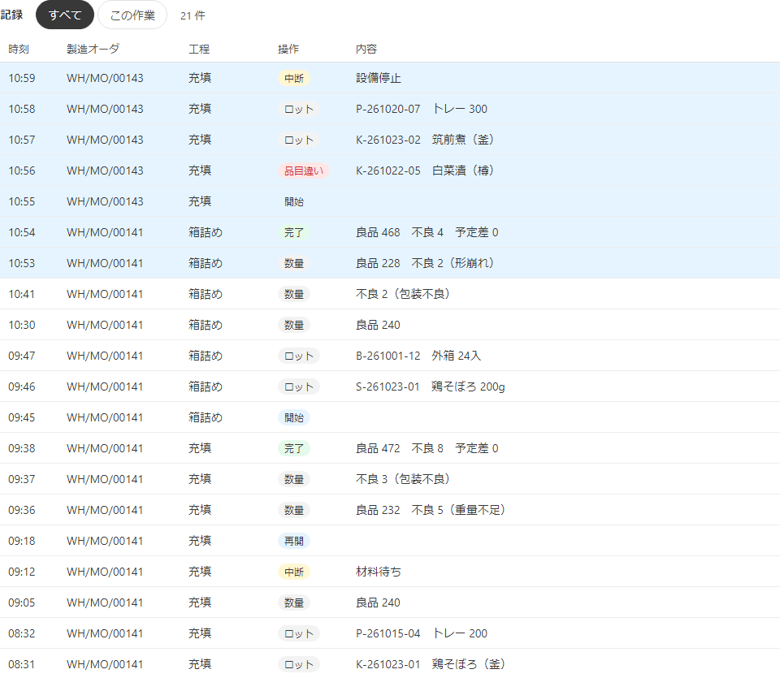
Task: Click WH/MO/00143 in the 10:59 row
Action: pos(105,78)
